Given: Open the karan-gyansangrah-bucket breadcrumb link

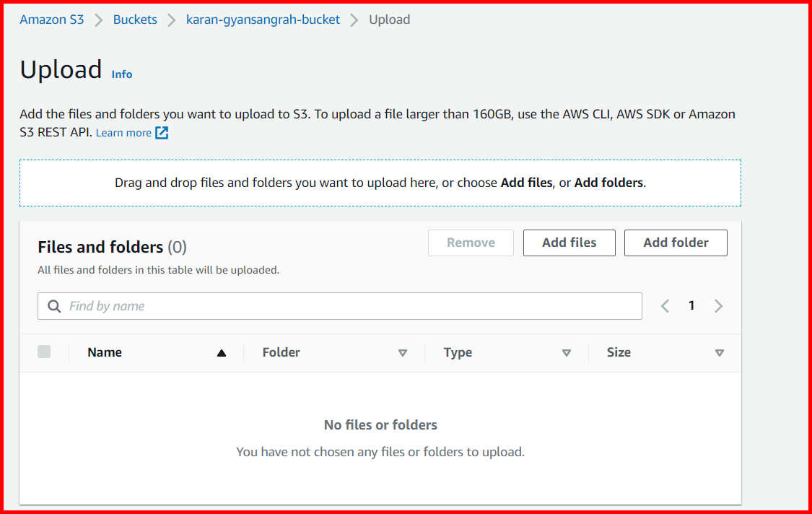Looking at the screenshot, I should (263, 19).
